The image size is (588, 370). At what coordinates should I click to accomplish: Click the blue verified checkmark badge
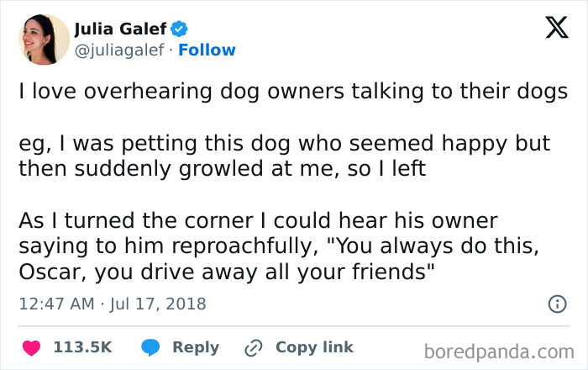pyautogui.click(x=179, y=29)
